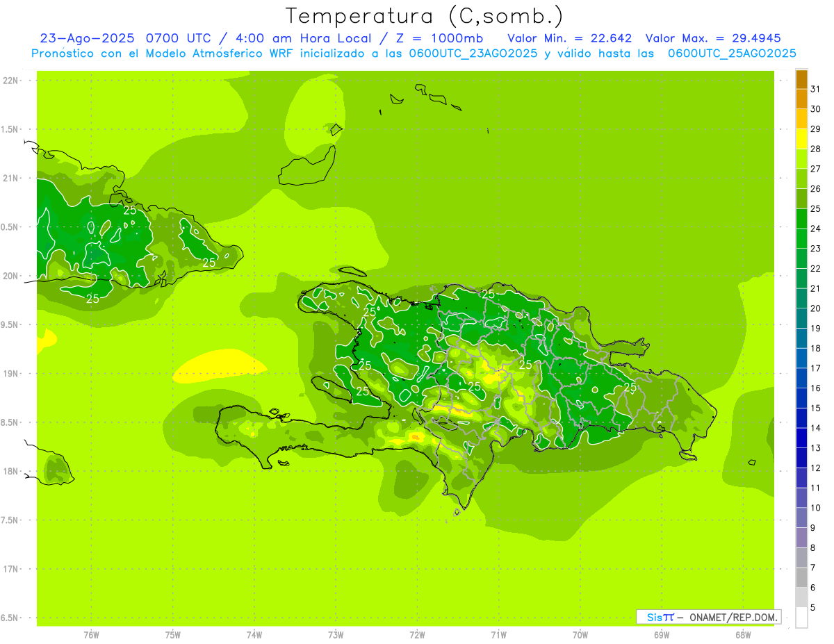
Task: Pick the teal swatch between 19 and 20
Action: pyautogui.click(x=801, y=318)
